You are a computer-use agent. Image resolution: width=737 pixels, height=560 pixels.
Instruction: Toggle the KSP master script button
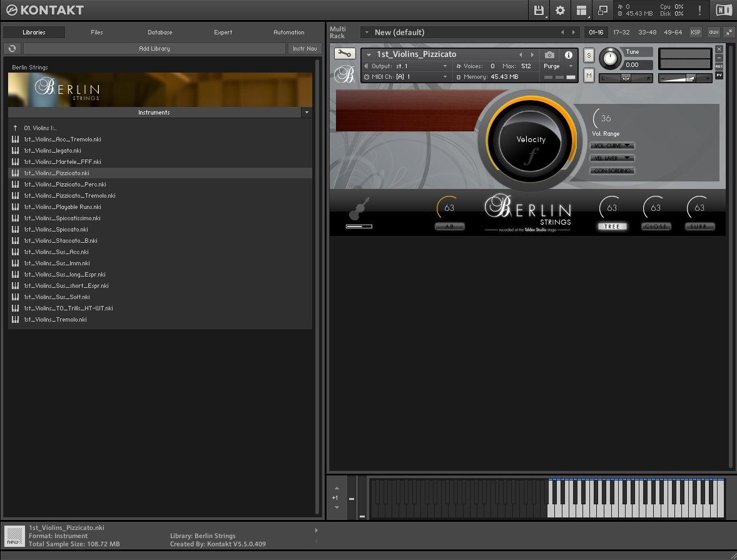click(695, 32)
